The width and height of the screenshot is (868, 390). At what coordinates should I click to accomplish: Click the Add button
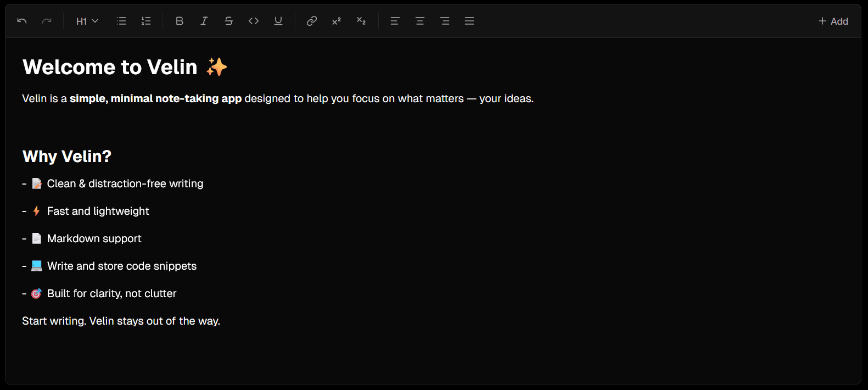[x=833, y=21]
